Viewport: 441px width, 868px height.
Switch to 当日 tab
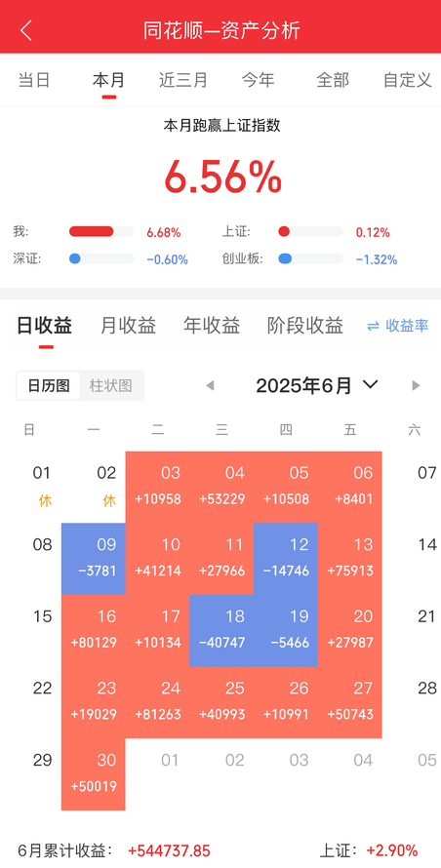34,80
